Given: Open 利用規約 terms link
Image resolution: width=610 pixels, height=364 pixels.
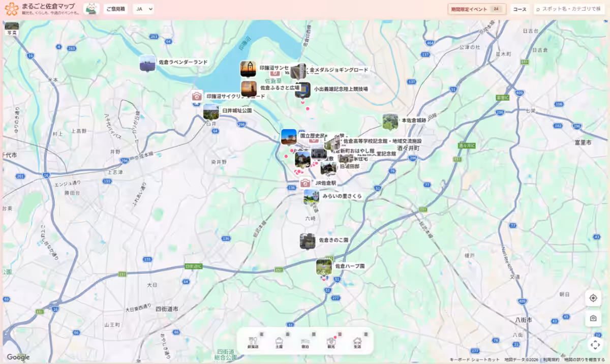Looking at the screenshot, I should click(551, 360).
